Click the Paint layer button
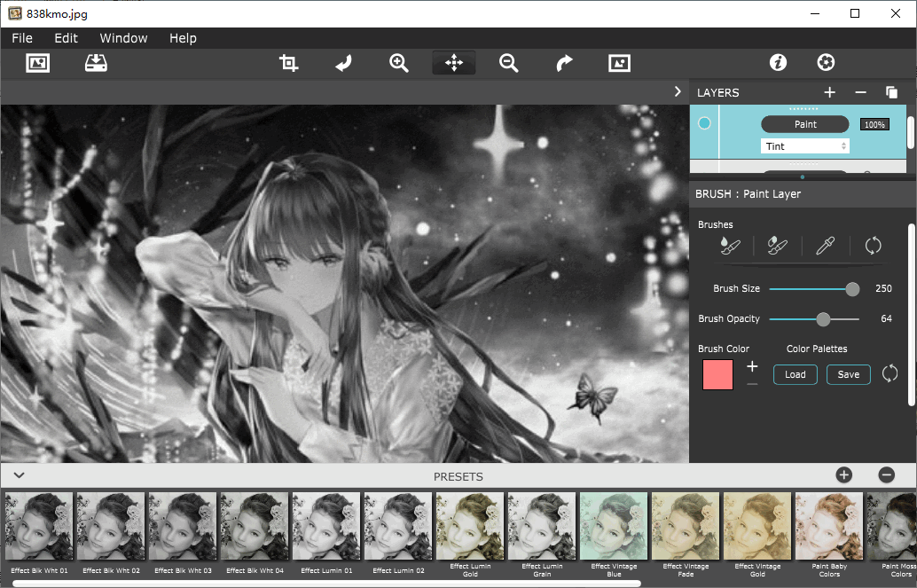 tap(804, 124)
